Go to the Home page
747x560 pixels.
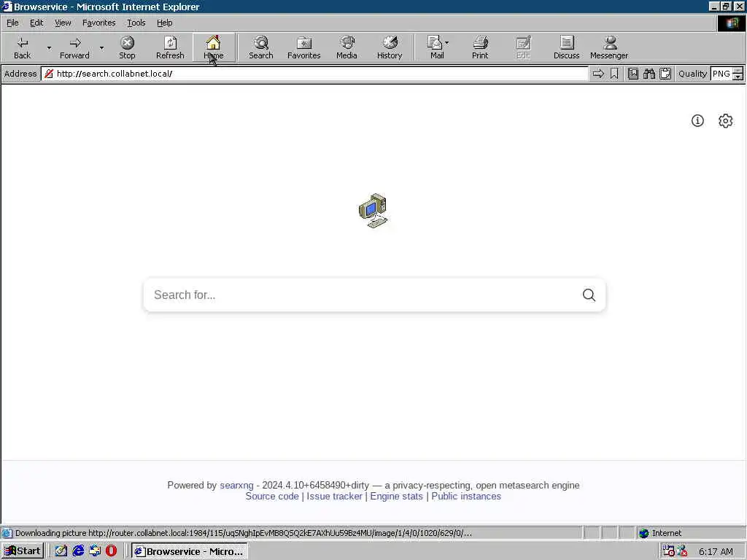[x=214, y=47]
